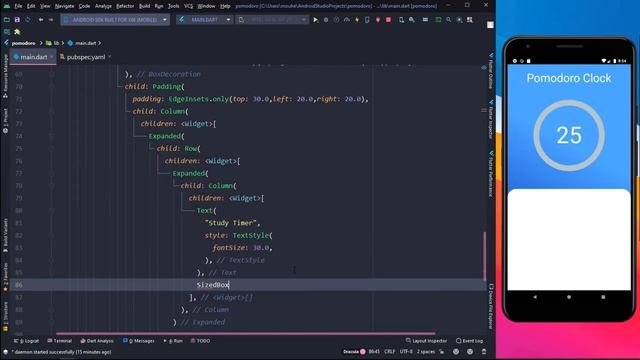Click the Sync/refresh toolbar icon

point(27,20)
